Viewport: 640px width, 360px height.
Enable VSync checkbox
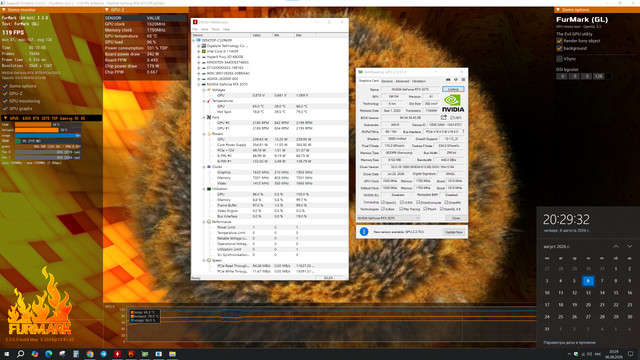(559, 59)
